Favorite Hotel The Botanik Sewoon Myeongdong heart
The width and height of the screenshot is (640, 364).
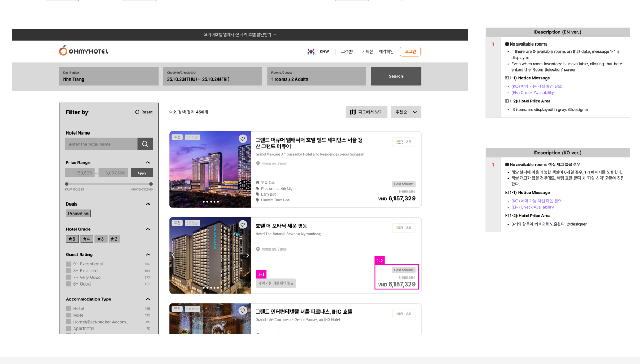[x=243, y=224]
